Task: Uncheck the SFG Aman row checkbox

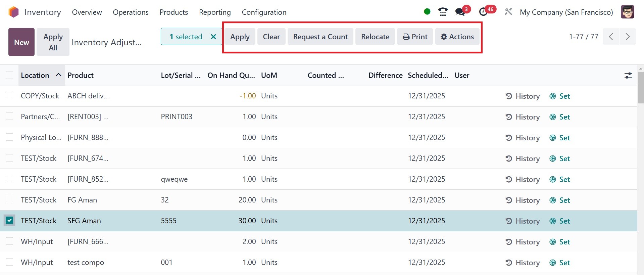Action: (9, 221)
